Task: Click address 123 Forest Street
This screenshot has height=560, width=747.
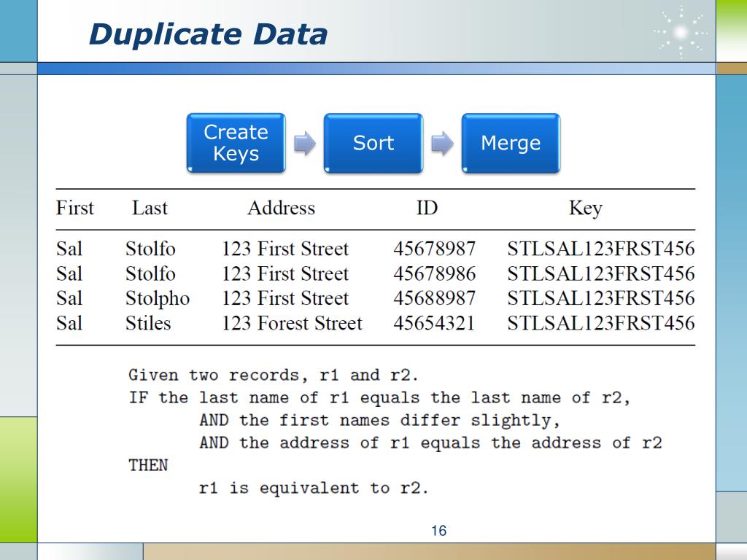Action: click(x=292, y=323)
